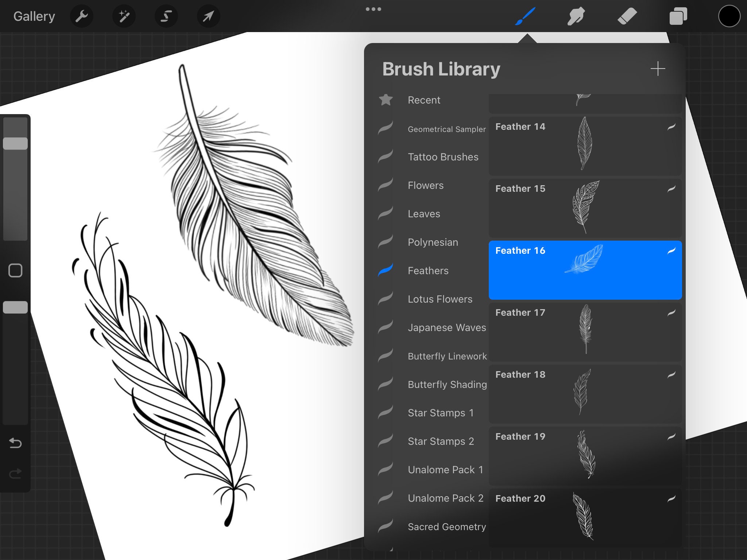Open the Adjustments magic wand menu
The height and width of the screenshot is (560, 747).
point(124,16)
